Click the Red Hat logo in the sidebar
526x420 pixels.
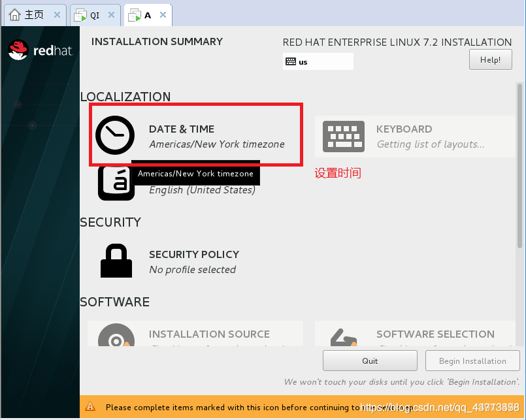coord(41,50)
